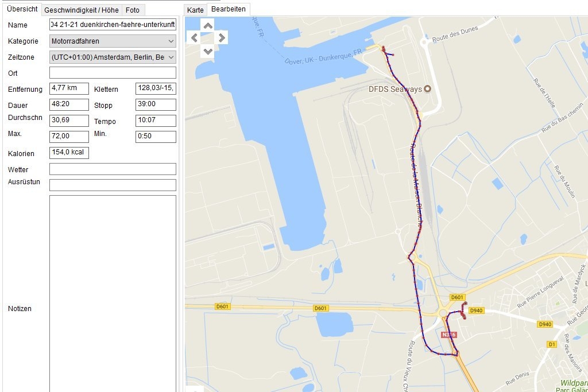
Task: Click the track start point near ferry terminal
Action: tap(384, 50)
